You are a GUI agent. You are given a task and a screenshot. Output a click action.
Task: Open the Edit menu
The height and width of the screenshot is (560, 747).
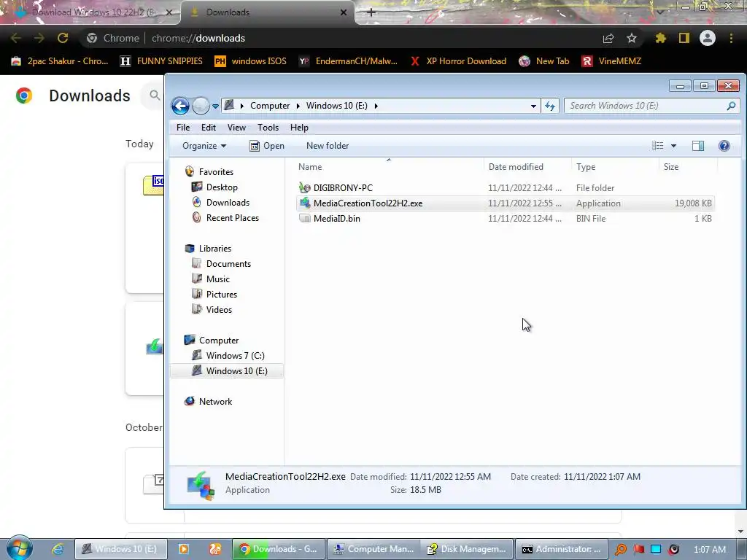point(208,128)
